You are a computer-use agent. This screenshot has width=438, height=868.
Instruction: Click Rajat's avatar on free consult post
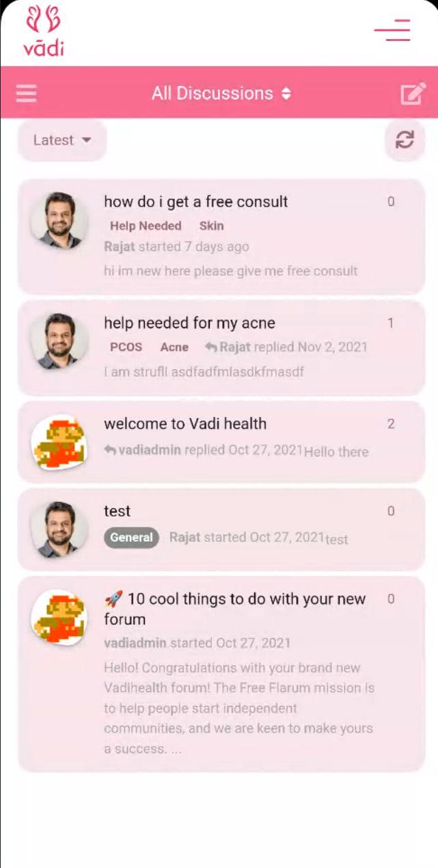59,220
